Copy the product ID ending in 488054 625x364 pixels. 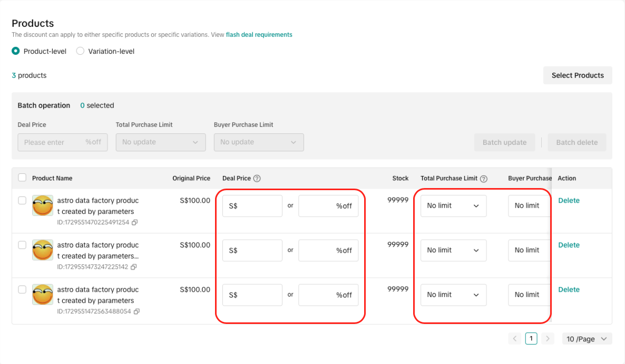[136, 312]
